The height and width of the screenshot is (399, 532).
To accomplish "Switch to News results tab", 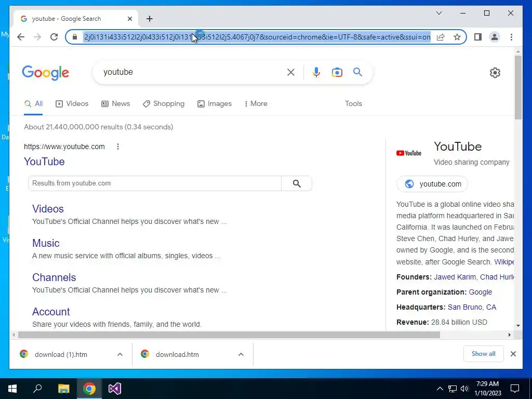I will (x=116, y=104).
